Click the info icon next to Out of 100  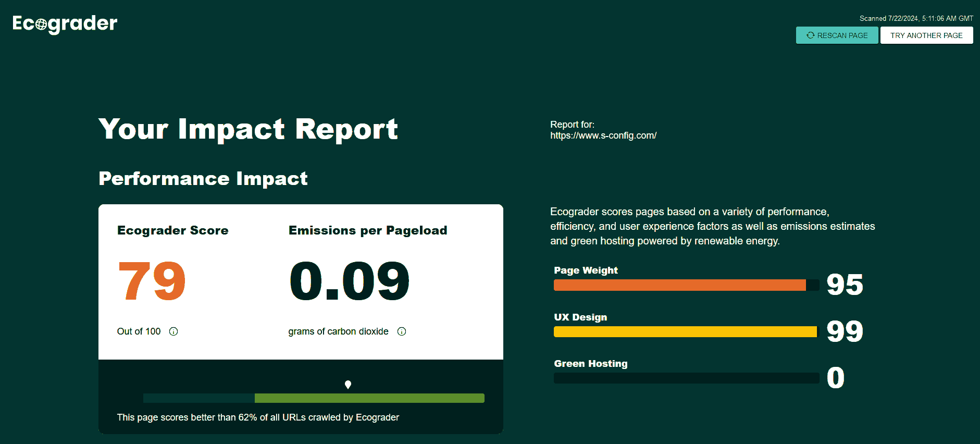(173, 331)
